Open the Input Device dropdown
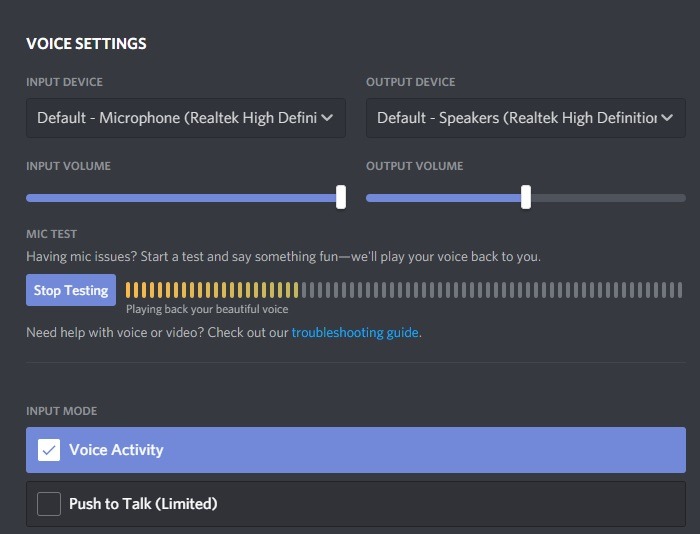The width and height of the screenshot is (700, 534). click(186, 118)
